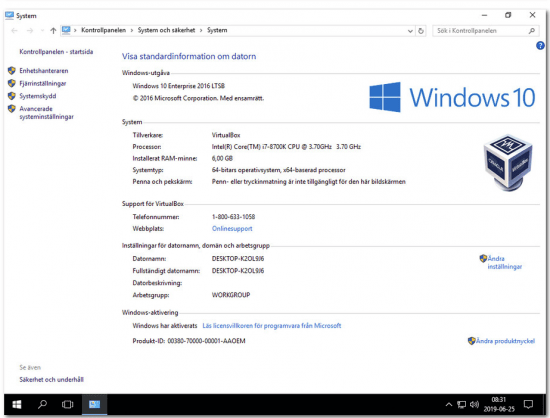Screen dimensions: 550x418
Task: Click the back navigation arrow
Action: coord(14,31)
